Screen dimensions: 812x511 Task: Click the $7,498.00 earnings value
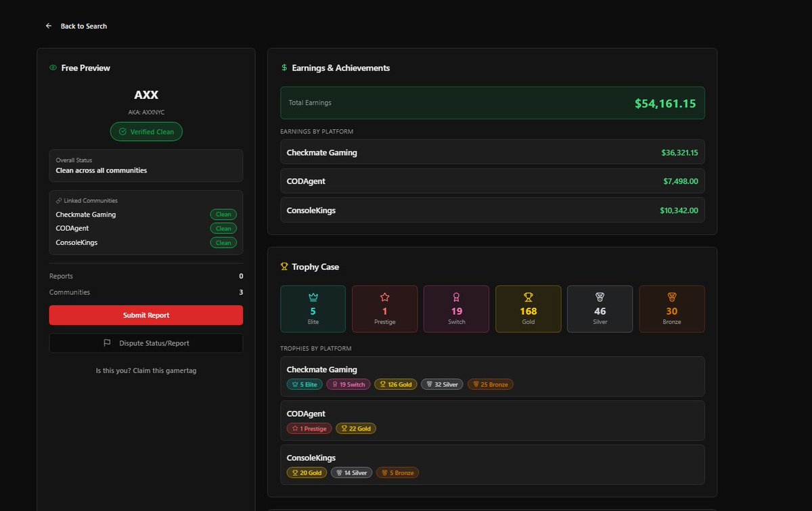(x=681, y=181)
